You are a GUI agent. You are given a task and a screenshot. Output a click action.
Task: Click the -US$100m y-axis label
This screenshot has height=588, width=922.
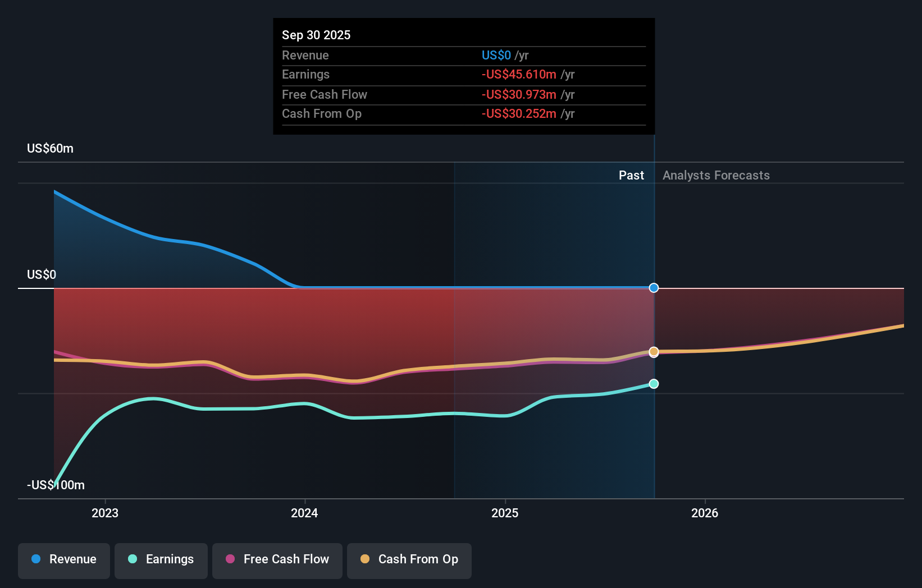pyautogui.click(x=56, y=485)
